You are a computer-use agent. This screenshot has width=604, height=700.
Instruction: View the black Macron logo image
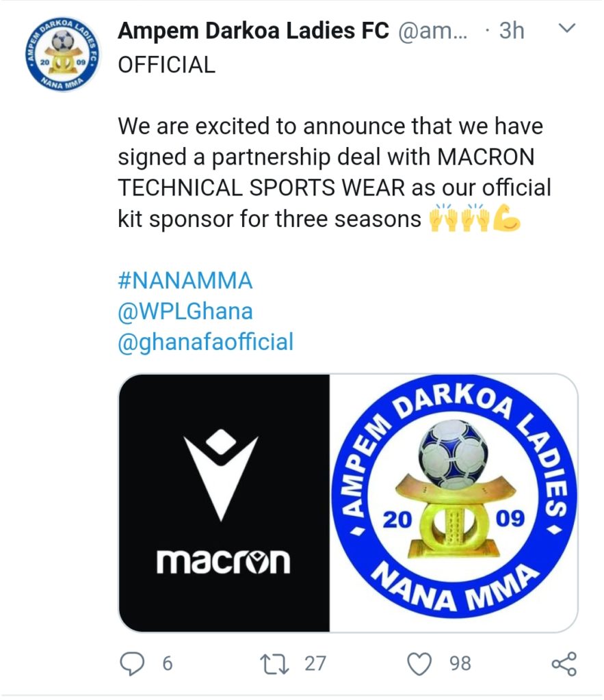pyautogui.click(x=224, y=503)
